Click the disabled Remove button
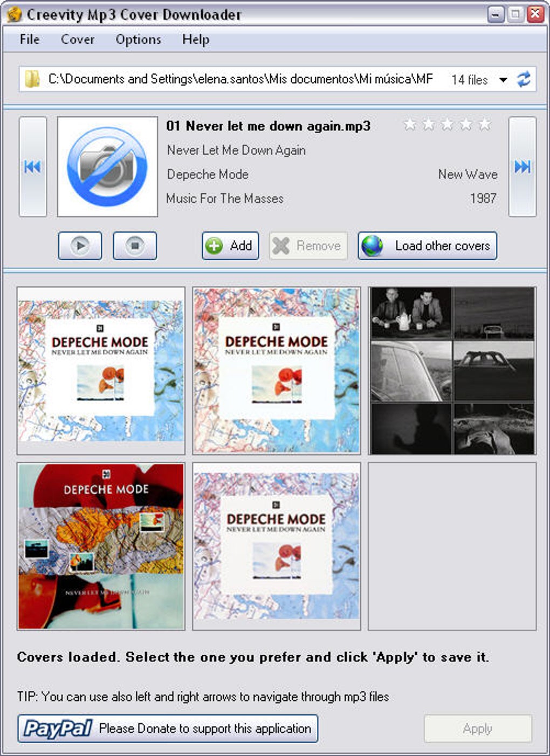Viewport: 550px width, 756px height. (x=308, y=246)
